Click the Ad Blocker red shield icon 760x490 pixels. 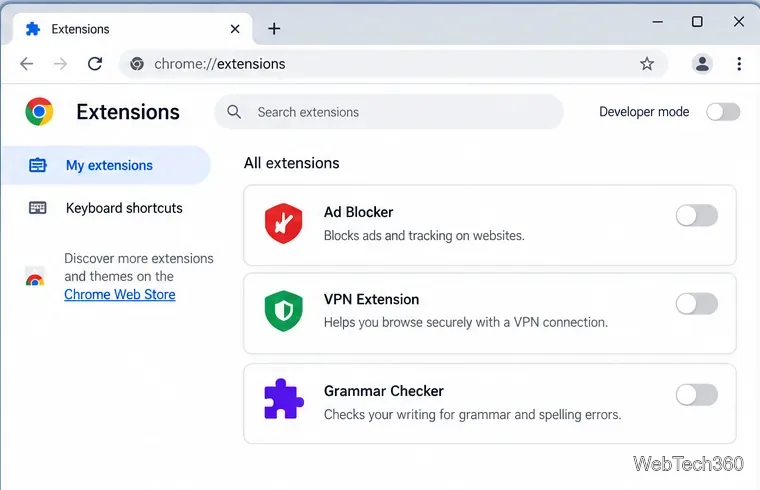tap(284, 223)
